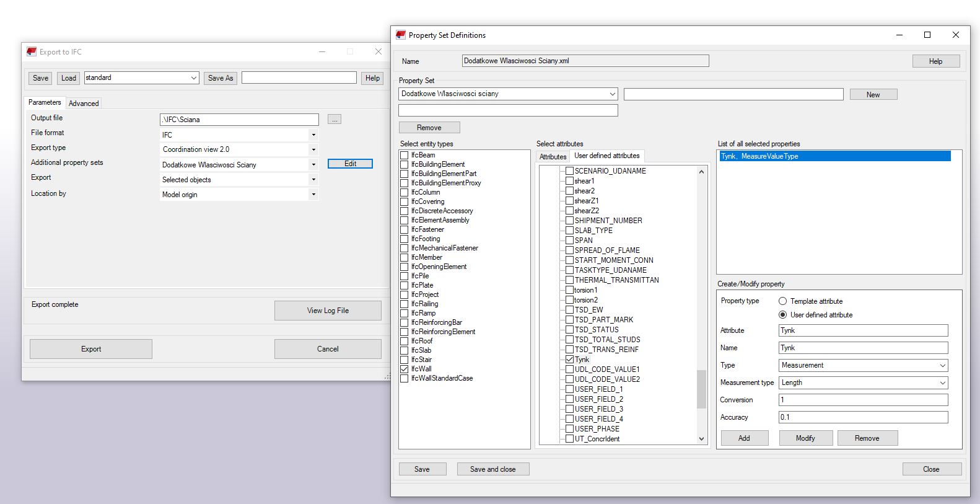Open the Export Selected objects dropdown
The height and width of the screenshot is (504, 980).
pyautogui.click(x=313, y=179)
